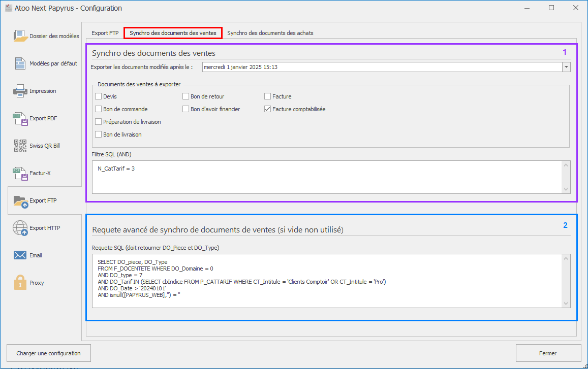The height and width of the screenshot is (369, 588).
Task: Click in the Filtre SQL text field
Action: click(325, 177)
